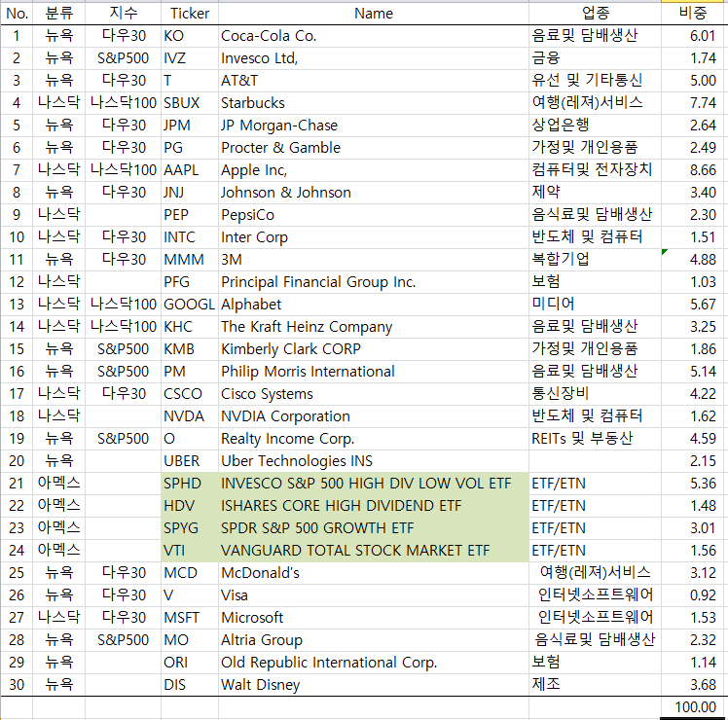Select the CSCO ticker cell
Screen dimensions: 728x720
(x=190, y=394)
